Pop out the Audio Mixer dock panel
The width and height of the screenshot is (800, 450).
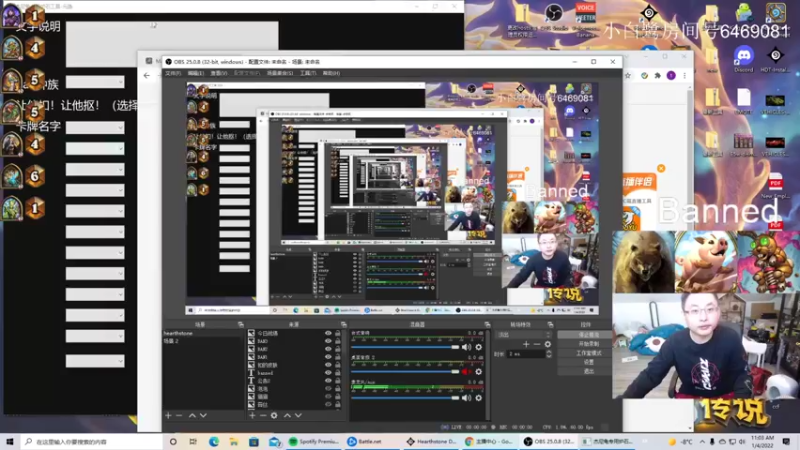coord(487,324)
